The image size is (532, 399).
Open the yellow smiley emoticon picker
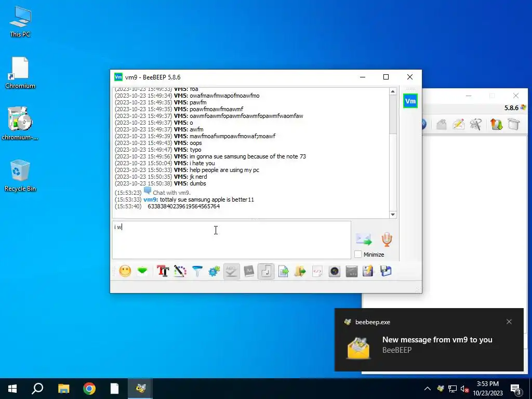point(125,271)
